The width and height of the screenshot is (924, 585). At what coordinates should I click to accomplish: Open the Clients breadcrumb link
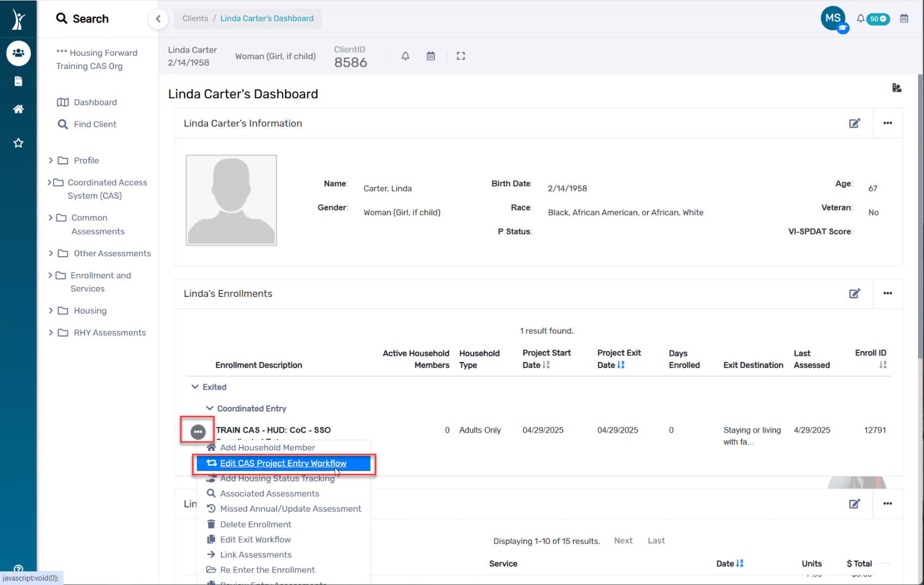[195, 18]
